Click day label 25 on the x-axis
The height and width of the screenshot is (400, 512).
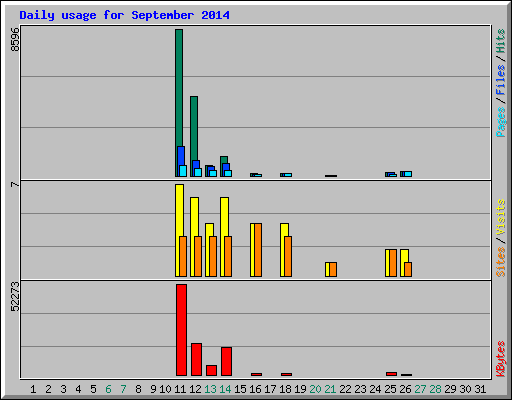(x=390, y=389)
